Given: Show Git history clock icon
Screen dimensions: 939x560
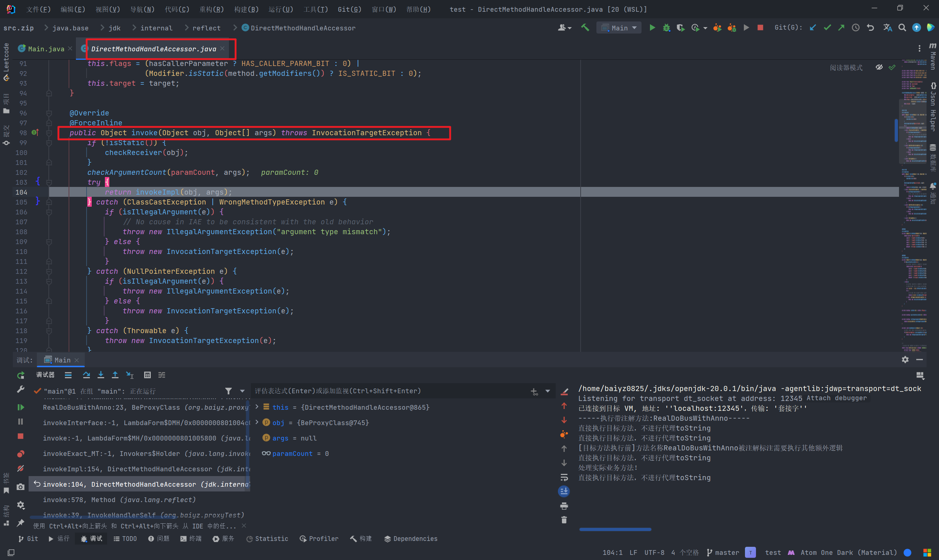Looking at the screenshot, I should click(x=856, y=27).
